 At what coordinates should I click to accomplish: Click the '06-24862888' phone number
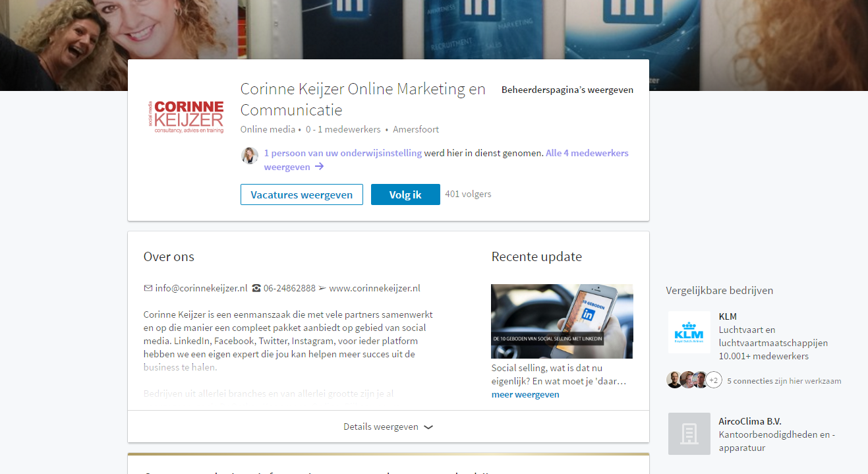tap(289, 288)
